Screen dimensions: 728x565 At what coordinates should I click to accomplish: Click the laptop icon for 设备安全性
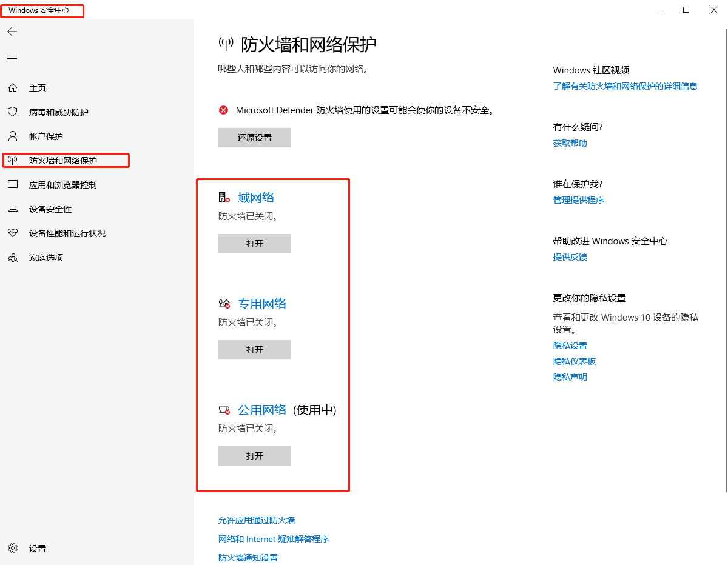(13, 209)
